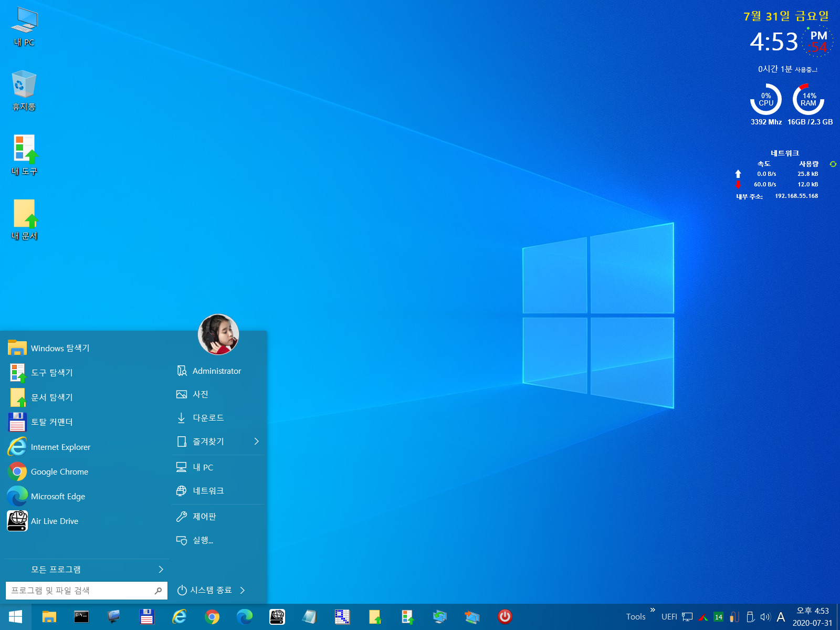Click the 0시간 1분 uptime text
Image resolution: width=840 pixels, height=630 pixels.
click(x=787, y=69)
